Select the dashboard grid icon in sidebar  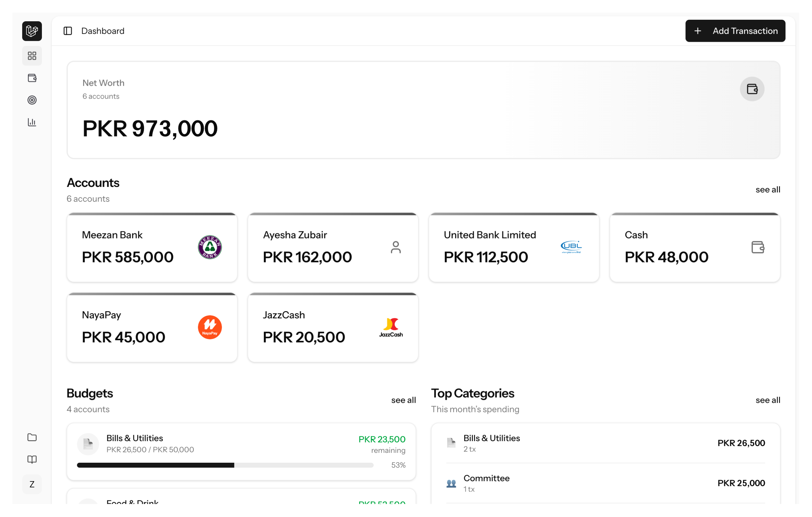[x=32, y=56]
